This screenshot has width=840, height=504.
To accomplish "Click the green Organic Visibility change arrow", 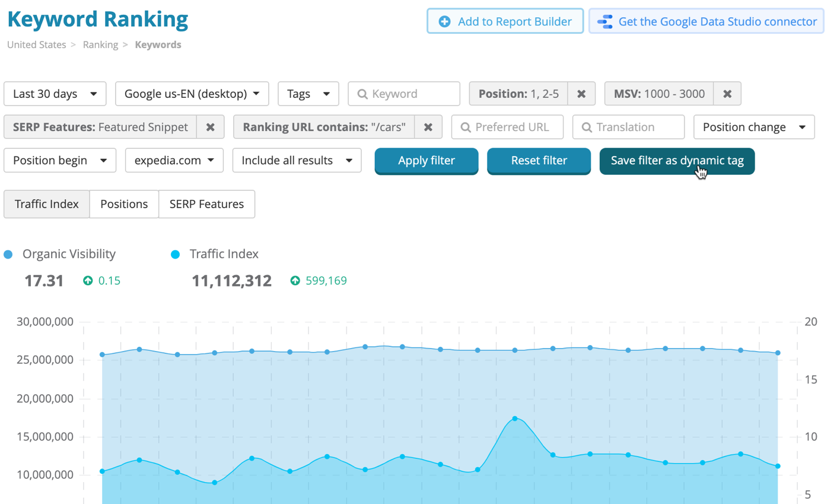I will coord(88,280).
